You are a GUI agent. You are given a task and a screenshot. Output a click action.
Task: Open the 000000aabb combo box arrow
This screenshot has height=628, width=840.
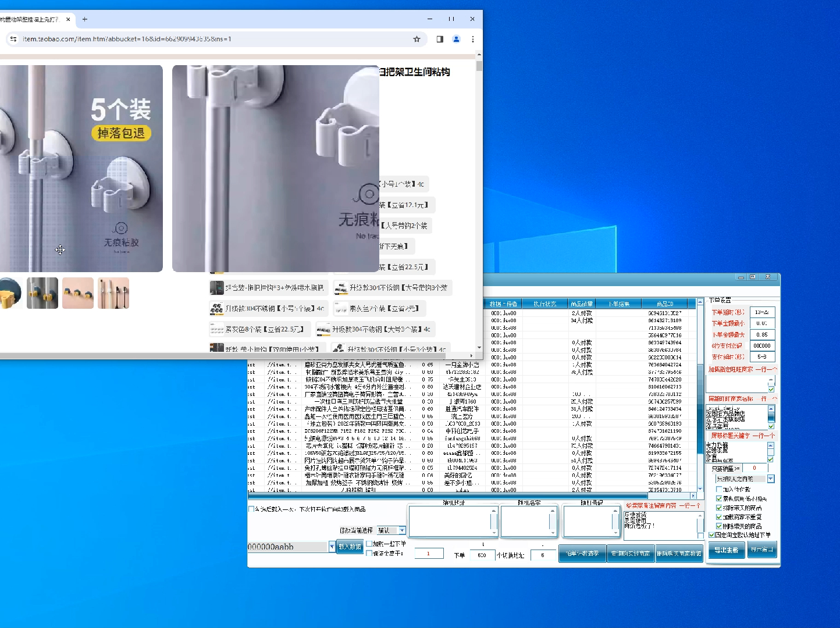332,547
